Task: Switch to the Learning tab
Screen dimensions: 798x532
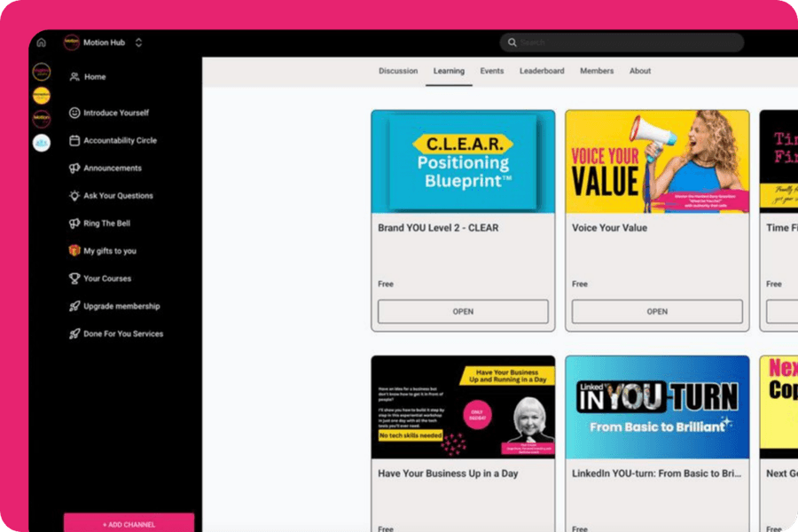Action: (x=449, y=71)
